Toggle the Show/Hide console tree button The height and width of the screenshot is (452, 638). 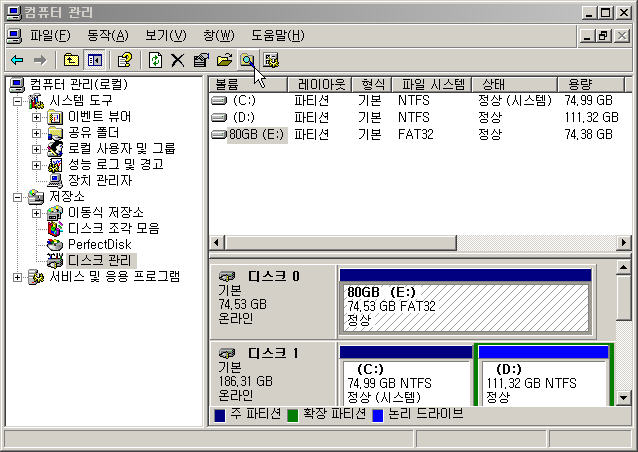point(94,60)
